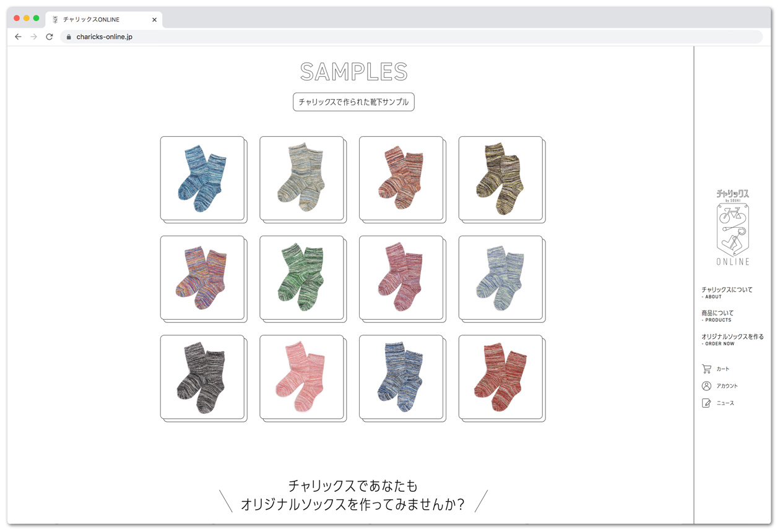Click the browser forward arrow
The height and width of the screenshot is (532, 780).
click(33, 37)
